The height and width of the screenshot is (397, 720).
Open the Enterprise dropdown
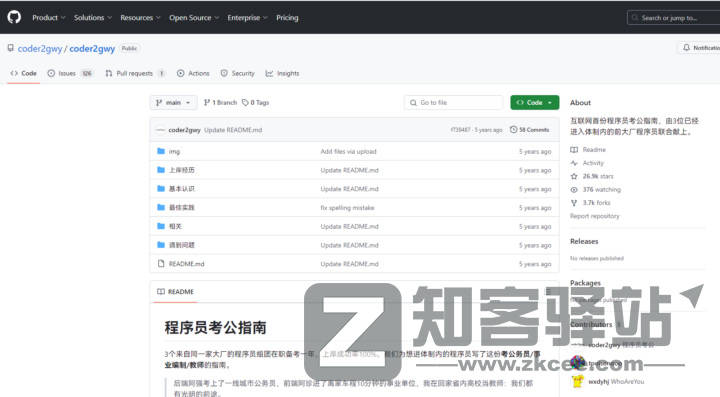pyautogui.click(x=247, y=17)
